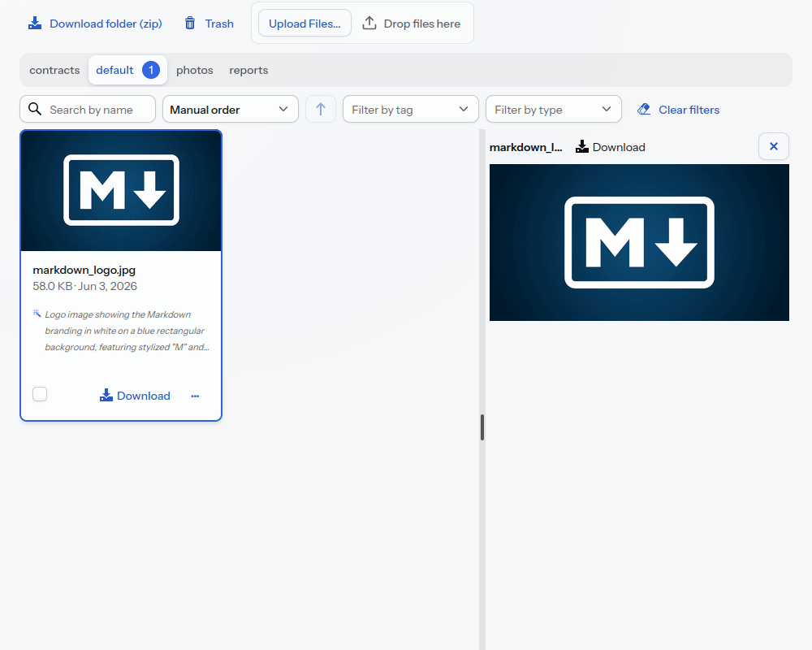Click the magnifier icon in the search box
Image resolution: width=812 pixels, height=650 pixels.
(x=35, y=110)
